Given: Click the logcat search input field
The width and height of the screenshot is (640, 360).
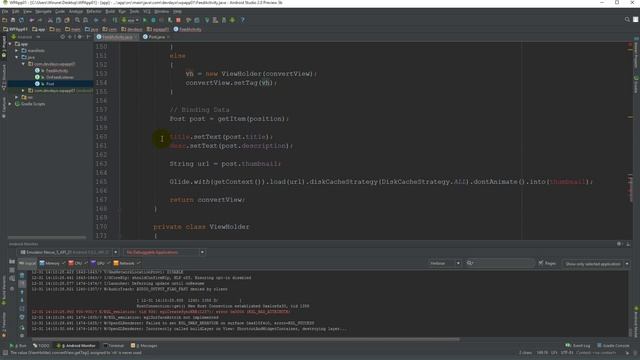Looking at the screenshot, I should [x=500, y=264].
